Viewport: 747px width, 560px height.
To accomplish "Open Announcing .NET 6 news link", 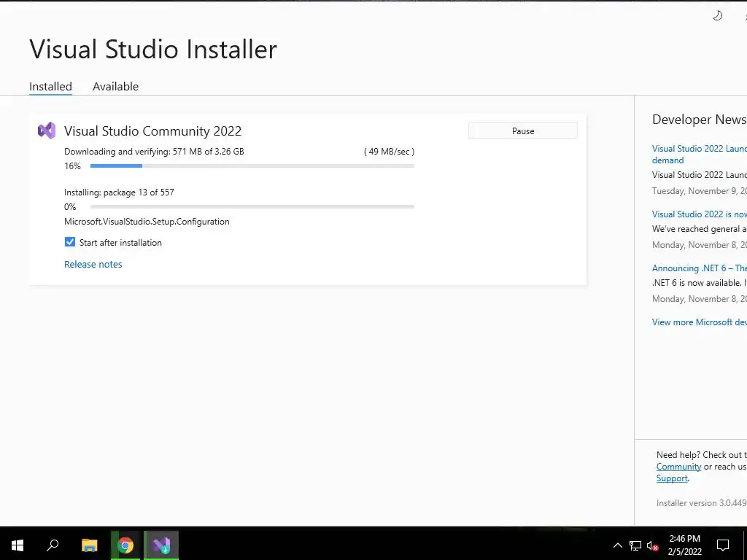I will coord(700,268).
